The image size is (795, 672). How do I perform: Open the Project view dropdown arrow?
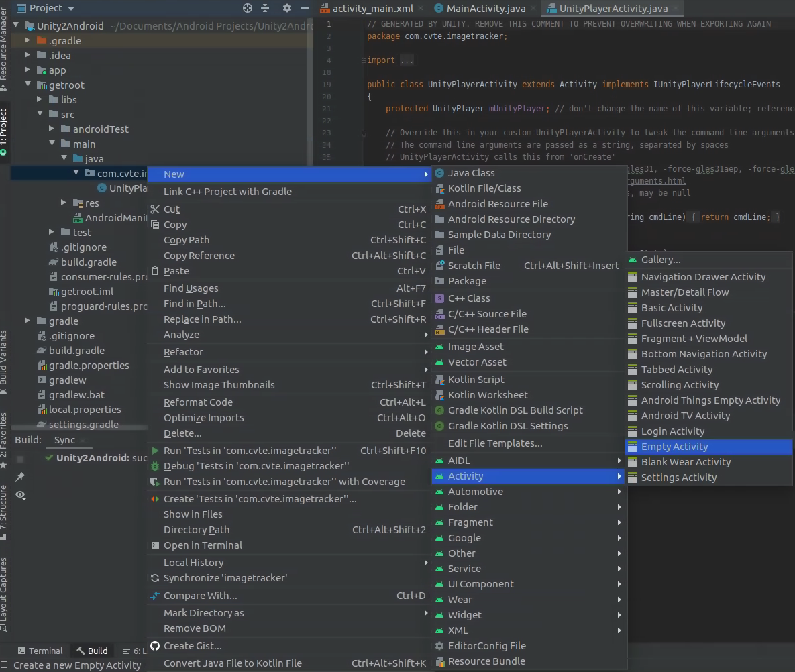71,9
